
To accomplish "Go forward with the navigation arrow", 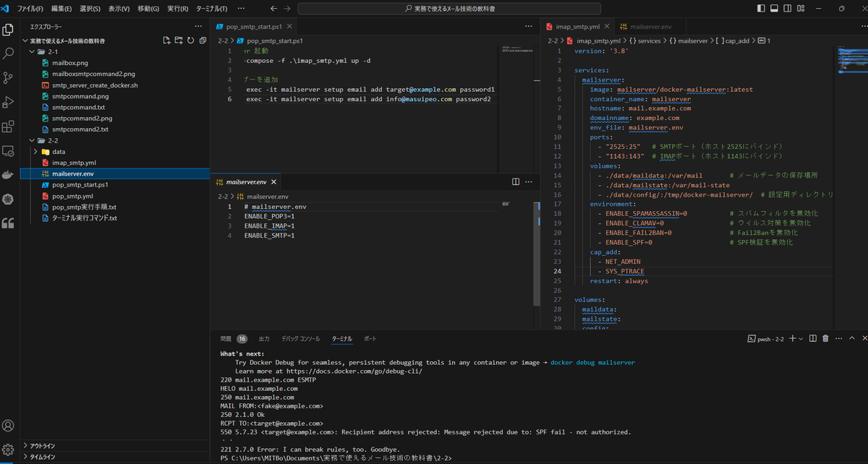I will pyautogui.click(x=289, y=9).
